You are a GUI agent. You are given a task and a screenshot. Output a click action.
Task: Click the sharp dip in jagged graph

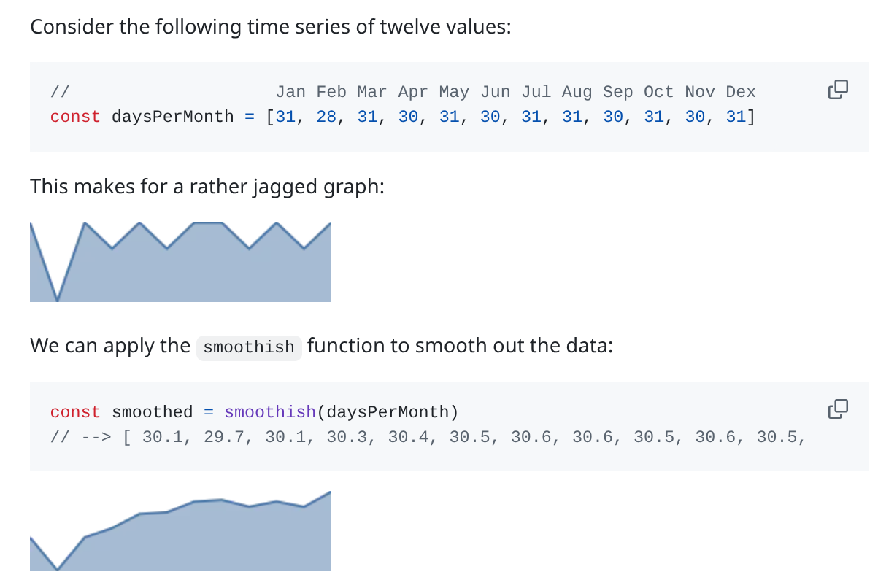58,298
